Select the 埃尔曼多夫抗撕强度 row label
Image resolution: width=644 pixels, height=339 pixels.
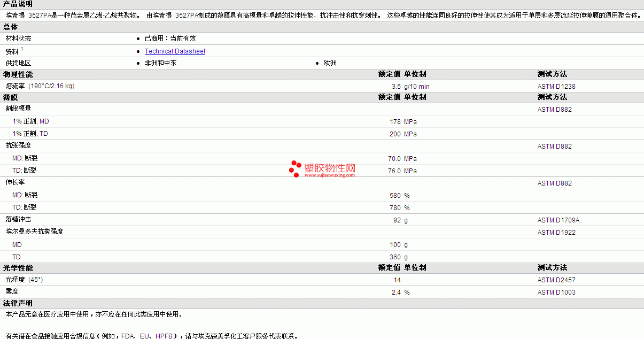tap(35, 232)
